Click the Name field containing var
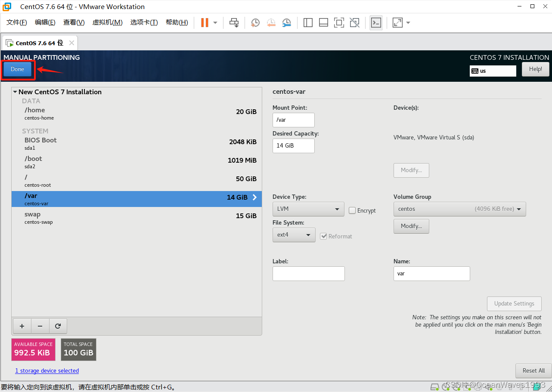The image size is (552, 392). point(432,274)
